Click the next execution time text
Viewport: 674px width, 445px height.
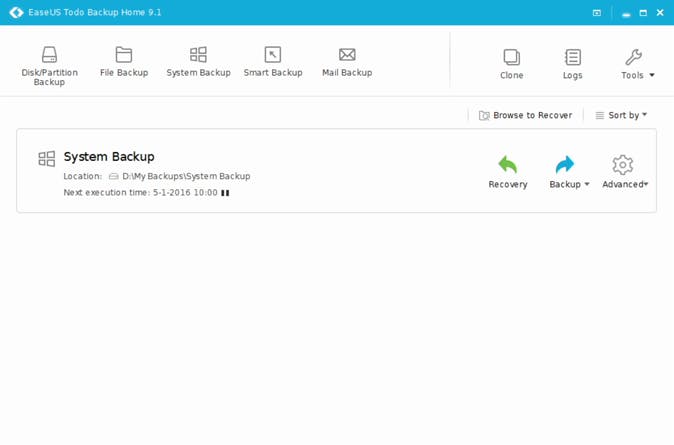pos(141,193)
